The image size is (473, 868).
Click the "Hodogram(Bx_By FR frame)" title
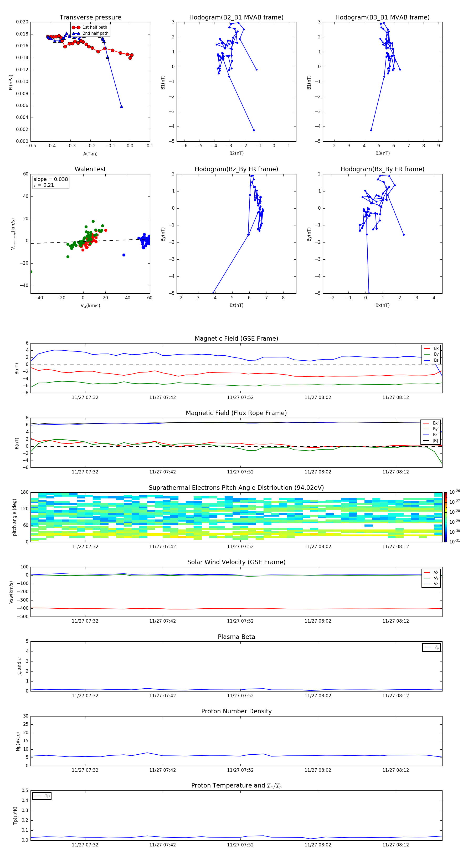coord(382,169)
